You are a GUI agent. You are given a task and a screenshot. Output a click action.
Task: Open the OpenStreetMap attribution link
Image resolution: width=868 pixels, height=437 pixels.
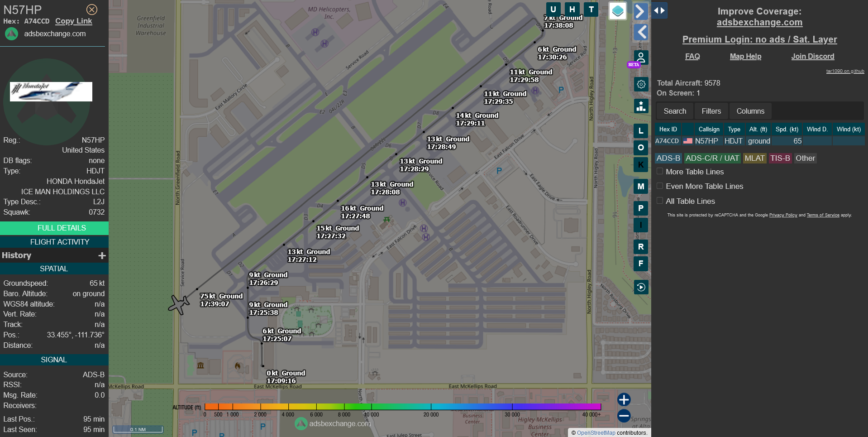(596, 432)
